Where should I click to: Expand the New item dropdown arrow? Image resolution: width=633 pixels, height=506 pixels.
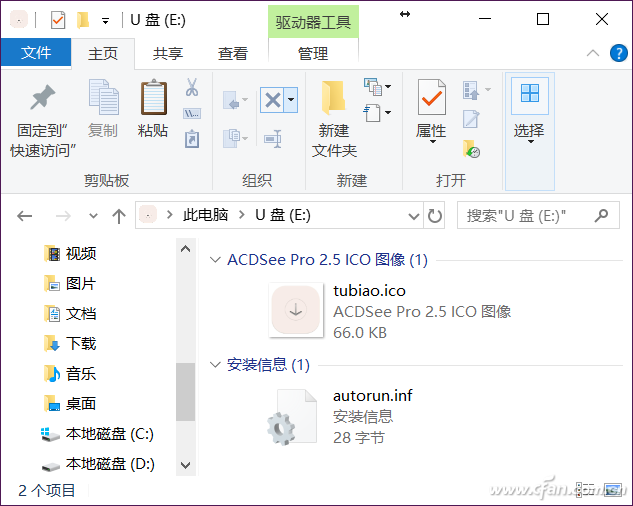[x=388, y=86]
